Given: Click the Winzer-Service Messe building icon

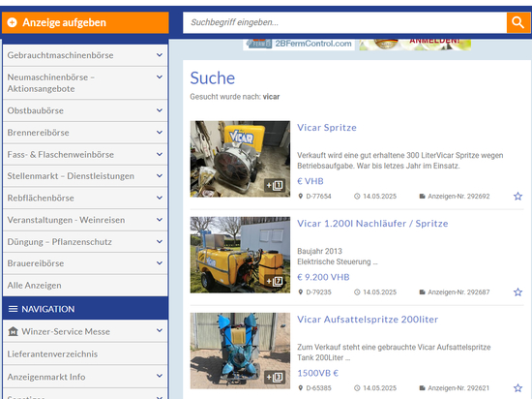Looking at the screenshot, I should [x=13, y=331].
